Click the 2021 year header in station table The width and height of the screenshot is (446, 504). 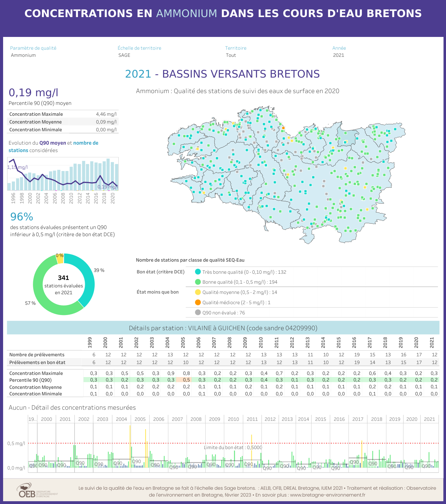(432, 342)
